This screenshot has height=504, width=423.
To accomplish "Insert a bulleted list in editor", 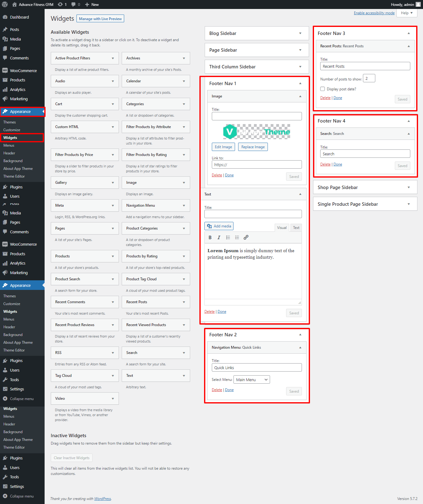I will coord(228,238).
